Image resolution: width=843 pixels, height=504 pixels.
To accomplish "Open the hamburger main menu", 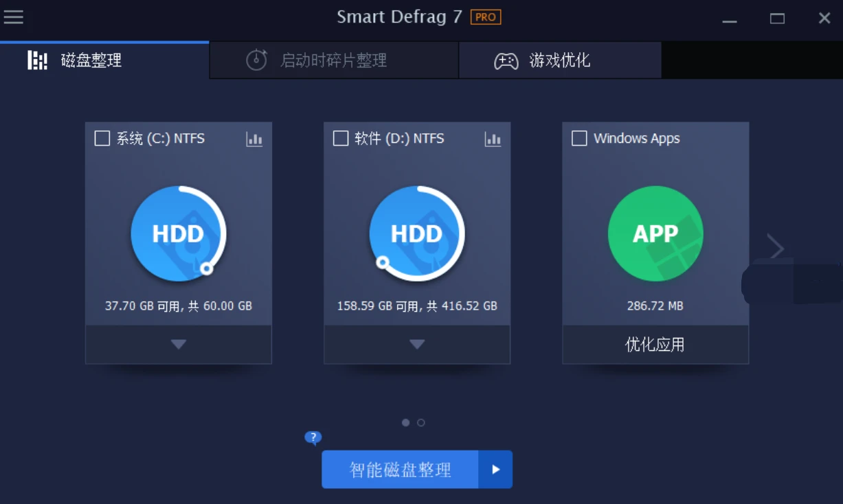I will 14,17.
